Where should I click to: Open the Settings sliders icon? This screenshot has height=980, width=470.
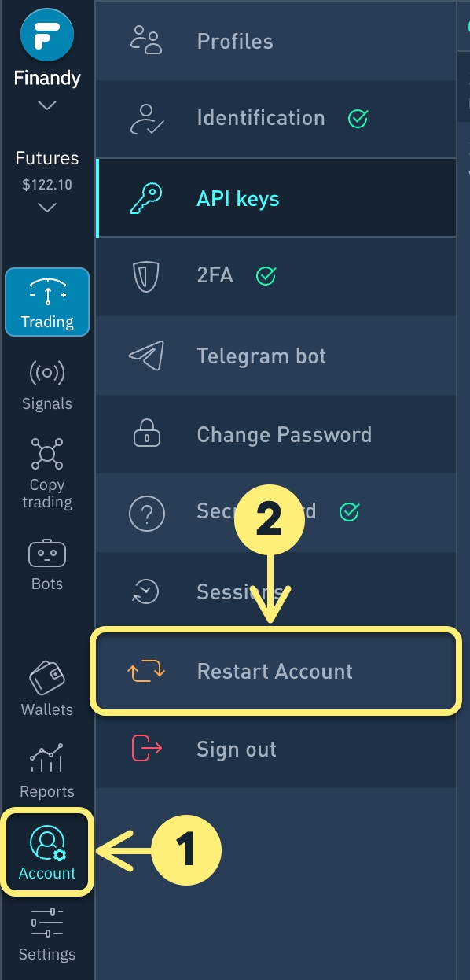coord(47,922)
